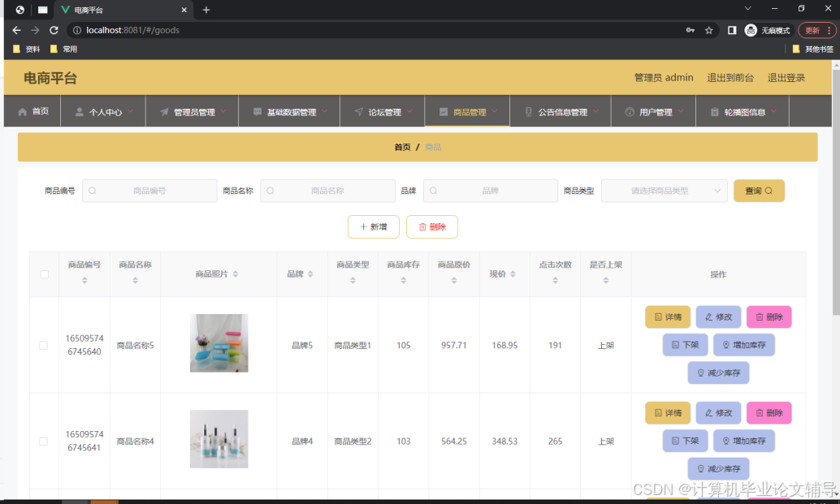Open a new browser tab with plus icon
Screen dimensions: 840x504
[206, 10]
